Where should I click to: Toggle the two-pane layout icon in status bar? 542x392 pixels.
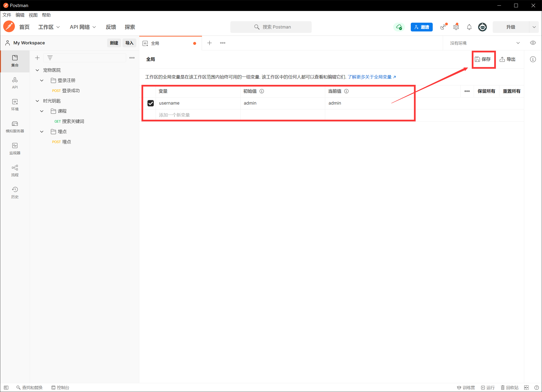pos(526,387)
